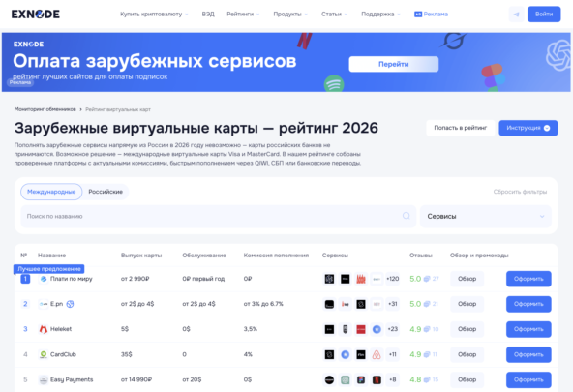
Task: Click the +23 services badge for Heleket
Action: pyautogui.click(x=392, y=329)
